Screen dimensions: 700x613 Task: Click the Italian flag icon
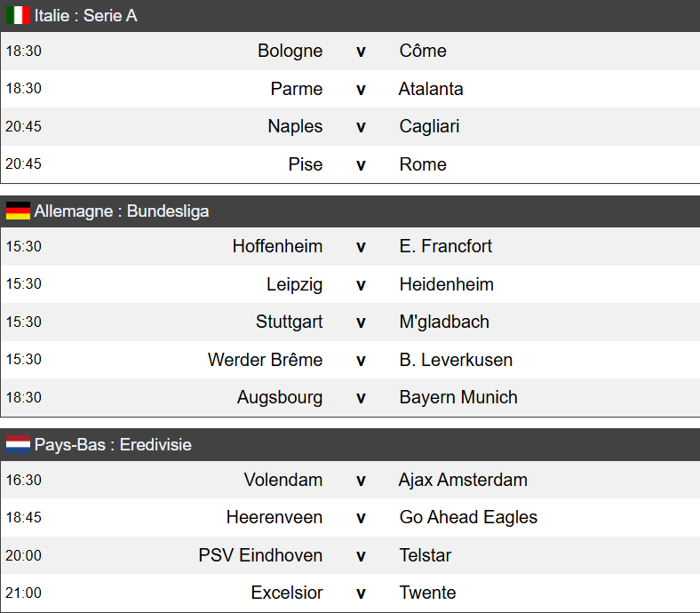click(x=18, y=16)
